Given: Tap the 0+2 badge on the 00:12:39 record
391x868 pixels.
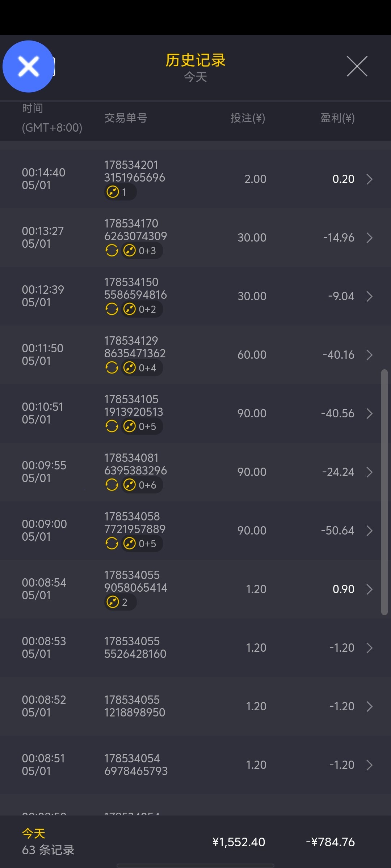Looking at the screenshot, I should [142, 309].
